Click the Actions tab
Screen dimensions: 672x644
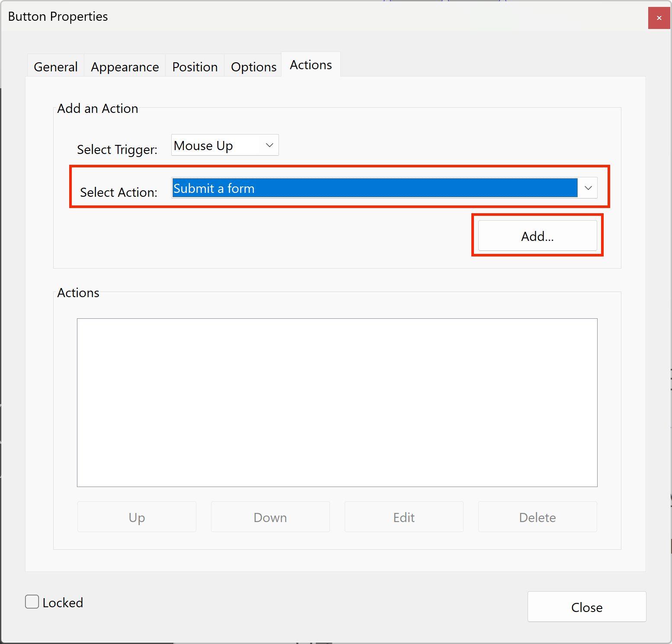point(311,64)
